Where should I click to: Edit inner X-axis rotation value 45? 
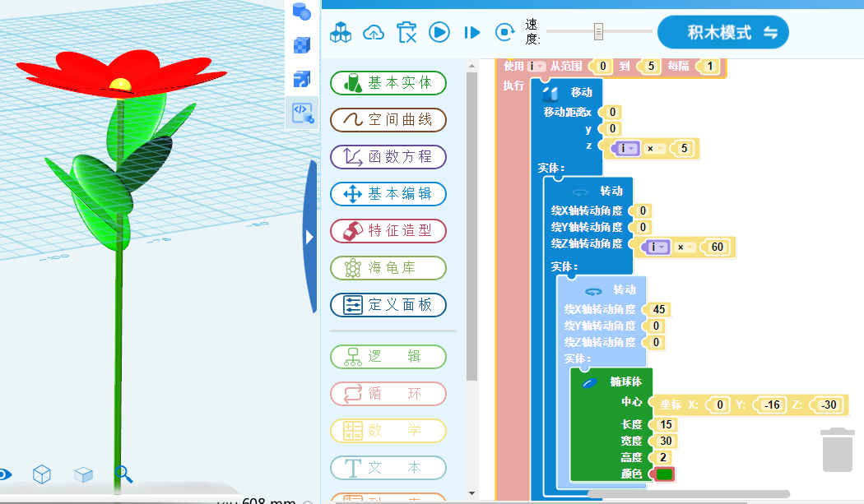659,310
